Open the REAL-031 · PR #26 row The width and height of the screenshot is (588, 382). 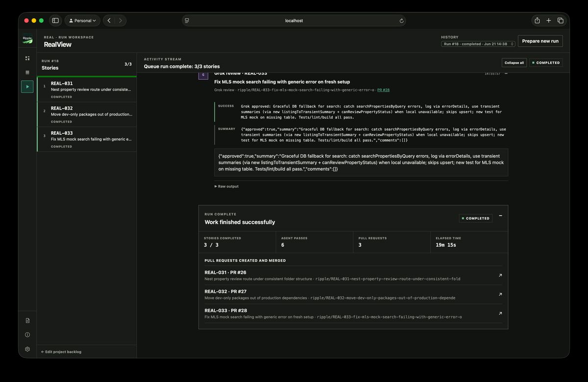[x=353, y=275]
